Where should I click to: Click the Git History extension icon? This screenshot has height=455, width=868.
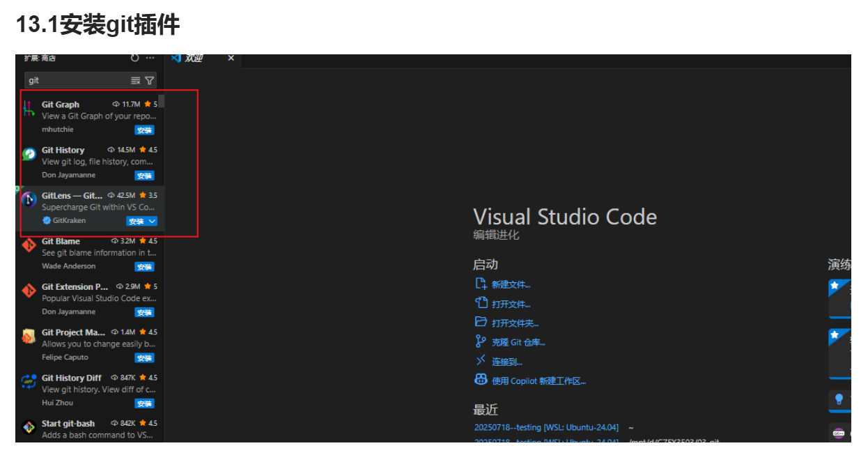29,154
